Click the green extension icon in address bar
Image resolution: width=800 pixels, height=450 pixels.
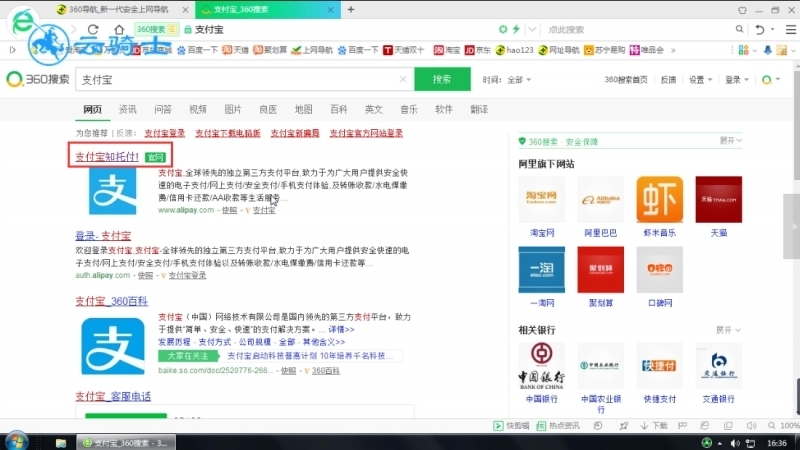point(503,30)
